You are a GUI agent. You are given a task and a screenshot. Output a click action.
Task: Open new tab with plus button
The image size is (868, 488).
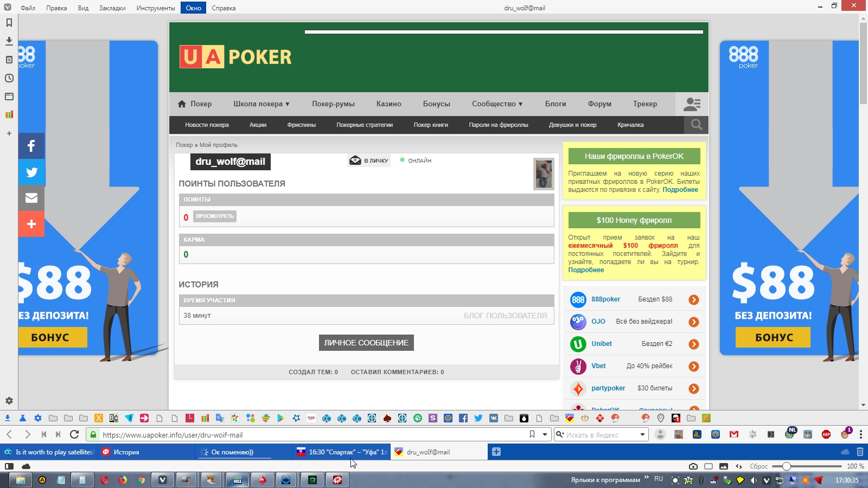[496, 452]
